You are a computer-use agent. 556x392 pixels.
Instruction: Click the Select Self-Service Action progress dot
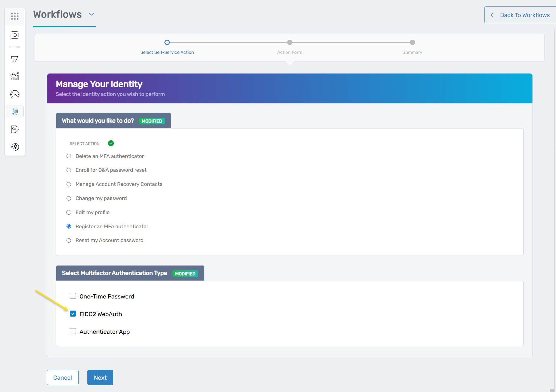[x=167, y=42]
